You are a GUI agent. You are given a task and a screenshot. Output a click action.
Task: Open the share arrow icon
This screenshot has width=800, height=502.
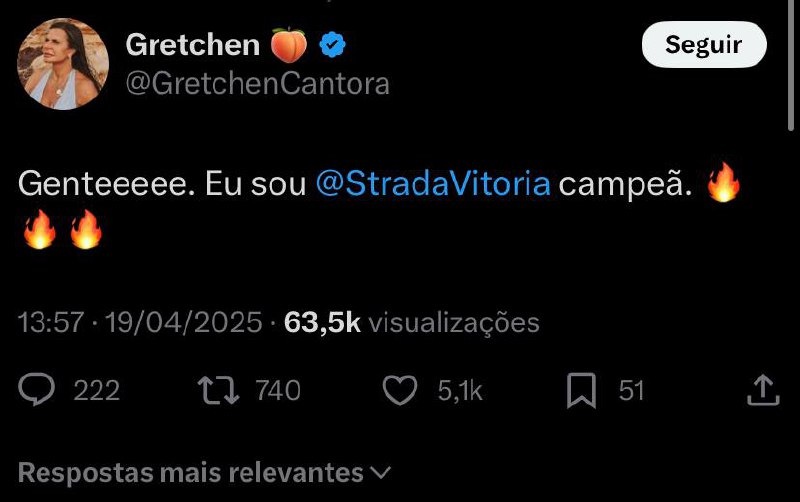point(763,390)
